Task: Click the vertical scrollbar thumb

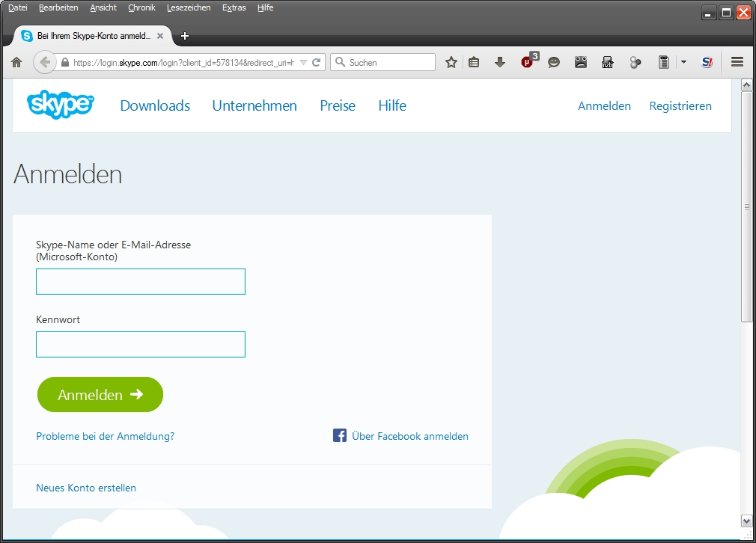Action: click(746, 206)
